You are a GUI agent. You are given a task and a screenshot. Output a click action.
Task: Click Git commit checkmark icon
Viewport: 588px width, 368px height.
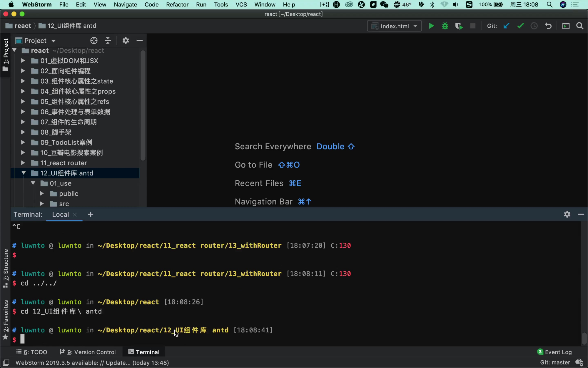coord(520,26)
